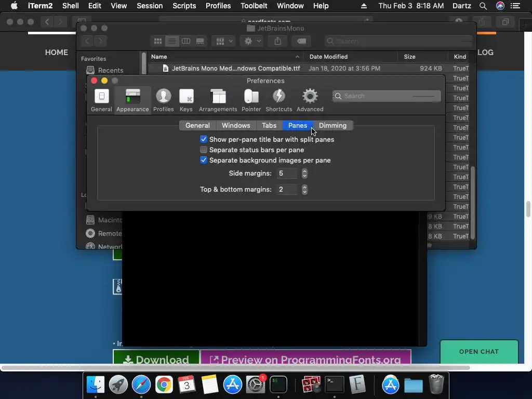Open Pointer preferences icon
This screenshot has width=532, height=399.
click(x=251, y=100)
